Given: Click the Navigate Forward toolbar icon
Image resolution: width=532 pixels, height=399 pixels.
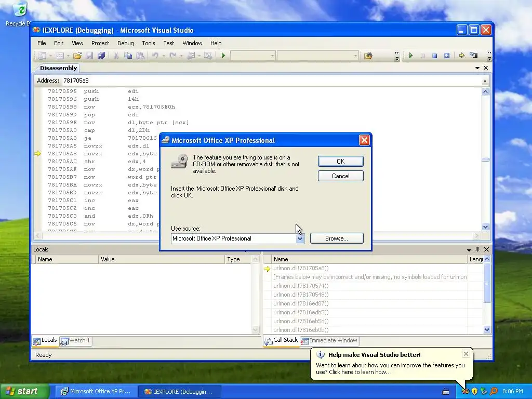Looking at the screenshot, I should tap(208, 55).
